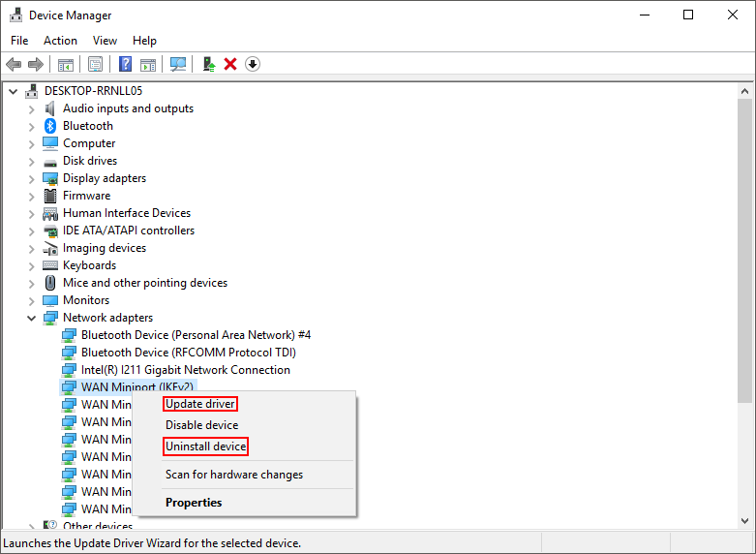Click the Computer category monitor icon

pyautogui.click(x=50, y=143)
